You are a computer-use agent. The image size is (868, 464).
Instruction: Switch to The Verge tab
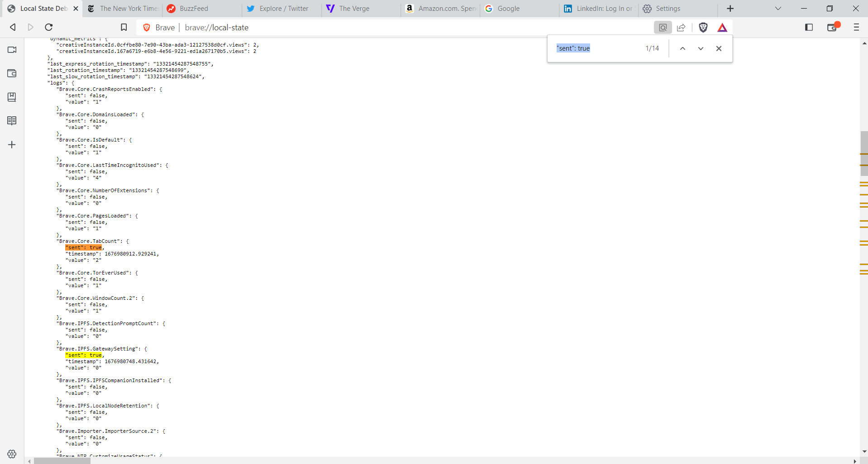click(362, 9)
